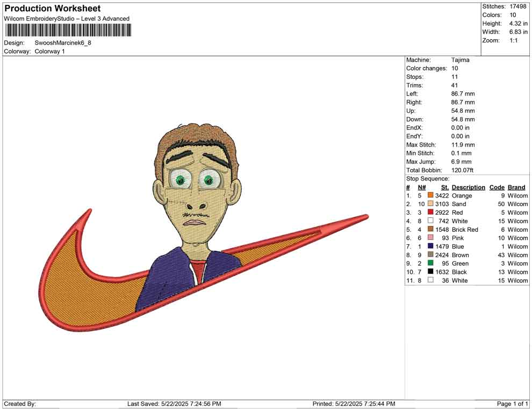Click the N# column header
The height and width of the screenshot is (409, 532).
pos(422,187)
